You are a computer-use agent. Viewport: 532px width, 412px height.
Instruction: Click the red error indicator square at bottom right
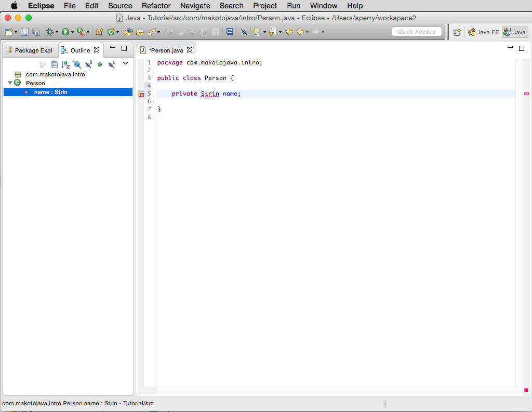pyautogui.click(x=526, y=390)
